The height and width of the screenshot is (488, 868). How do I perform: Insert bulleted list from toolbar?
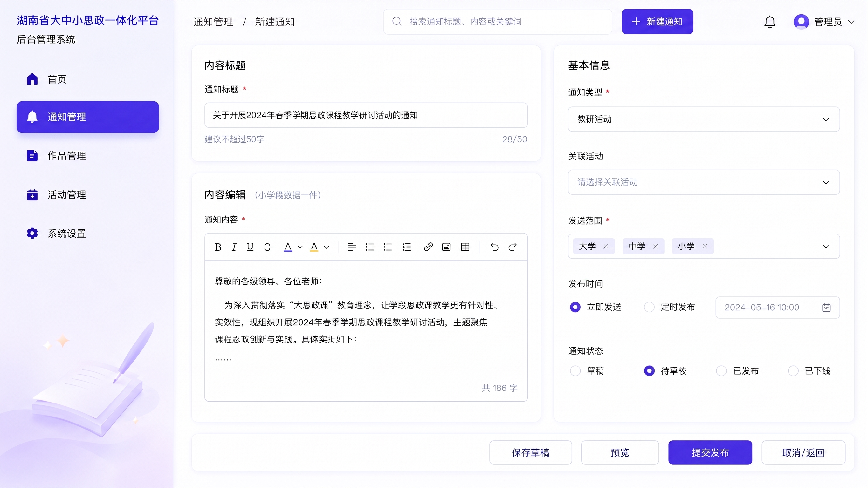point(388,247)
